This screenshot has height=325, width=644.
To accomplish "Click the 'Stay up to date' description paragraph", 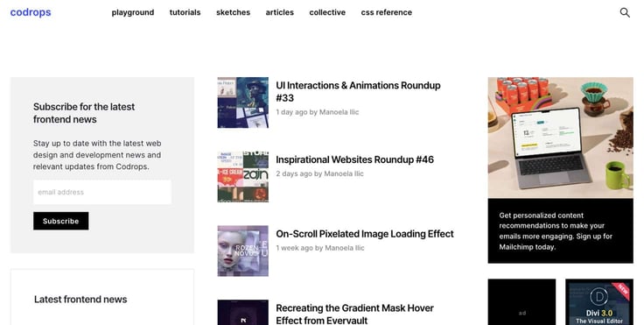I will 97,155.
